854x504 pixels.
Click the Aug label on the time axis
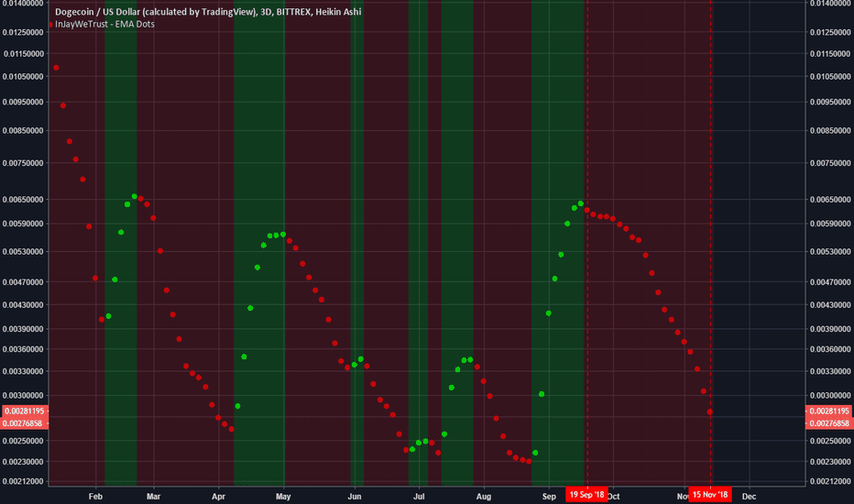484,497
